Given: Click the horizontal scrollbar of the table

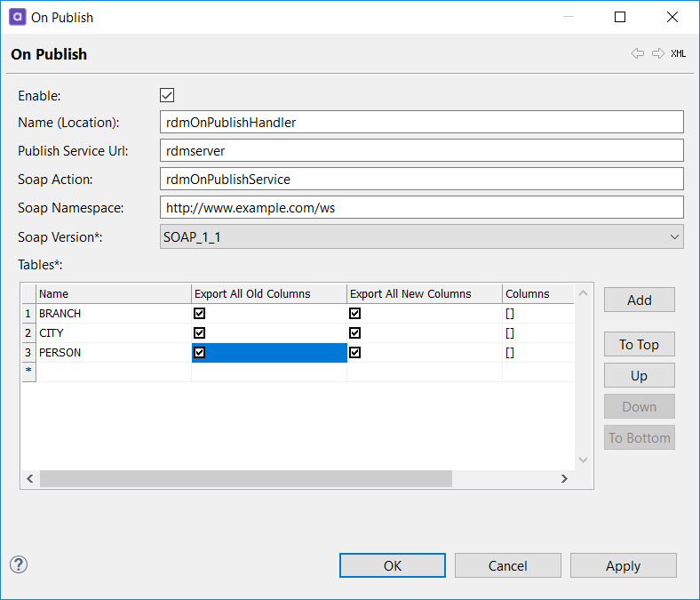Looking at the screenshot, I should (245, 479).
